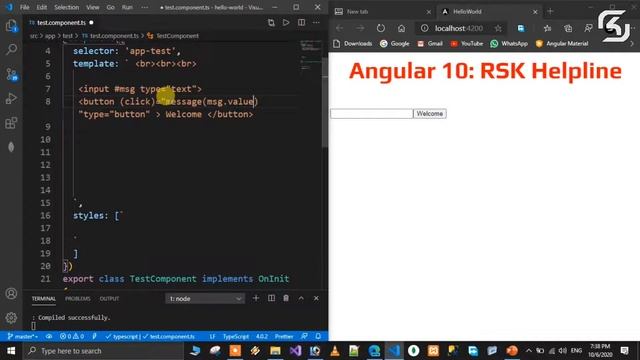Image resolution: width=640 pixels, height=360 pixels.
Task: Kill the terminal with trash icon
Action: [x=286, y=298]
